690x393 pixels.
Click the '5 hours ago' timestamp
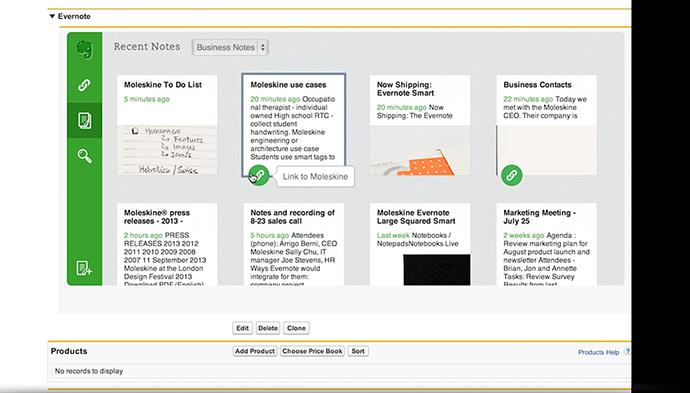tap(269, 235)
